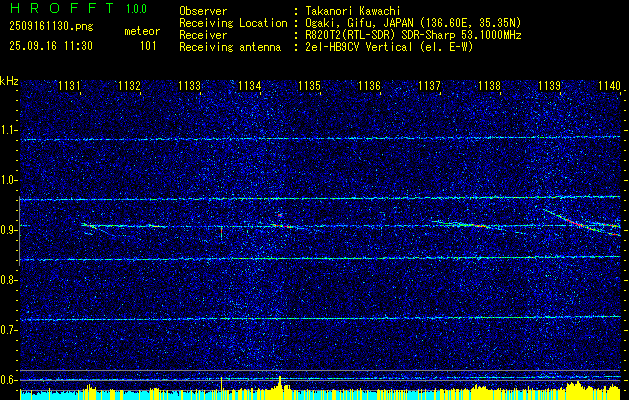Screen dimensions: 629x400
Task: Click the 1137 time marker
Action: 429,86
